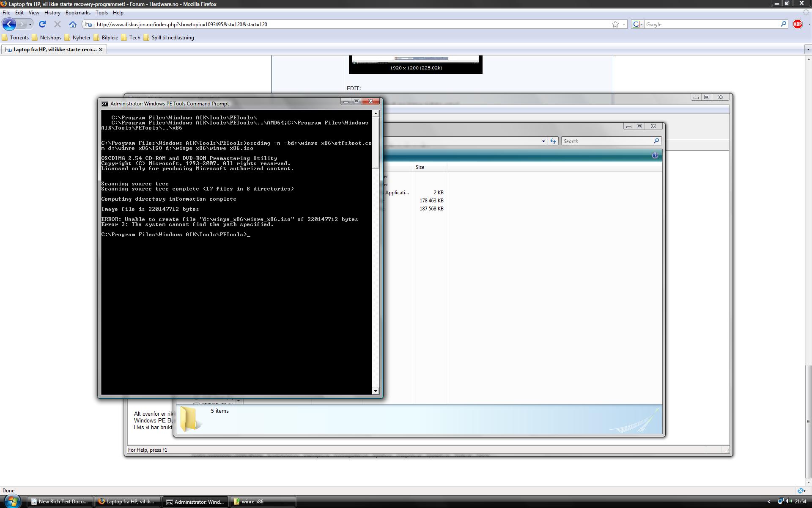This screenshot has width=812, height=508.
Task: Switch to Administrator Command Prompt taskbar button
Action: click(x=195, y=502)
